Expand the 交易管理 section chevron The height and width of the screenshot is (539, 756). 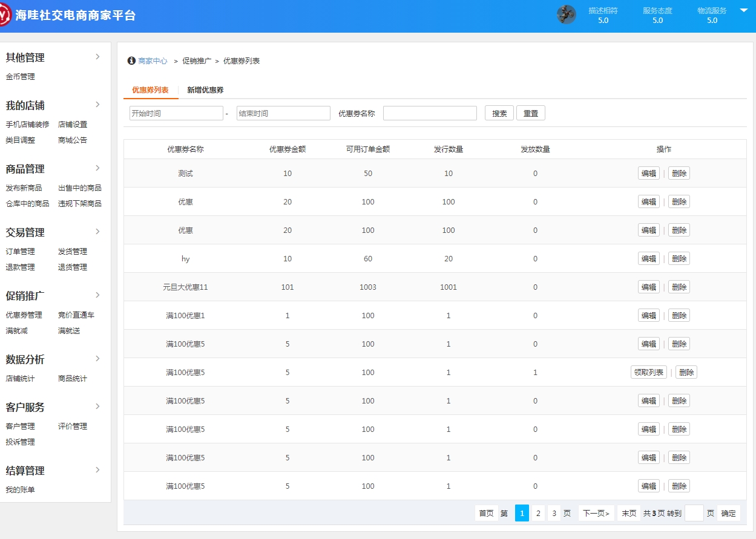pos(97,232)
